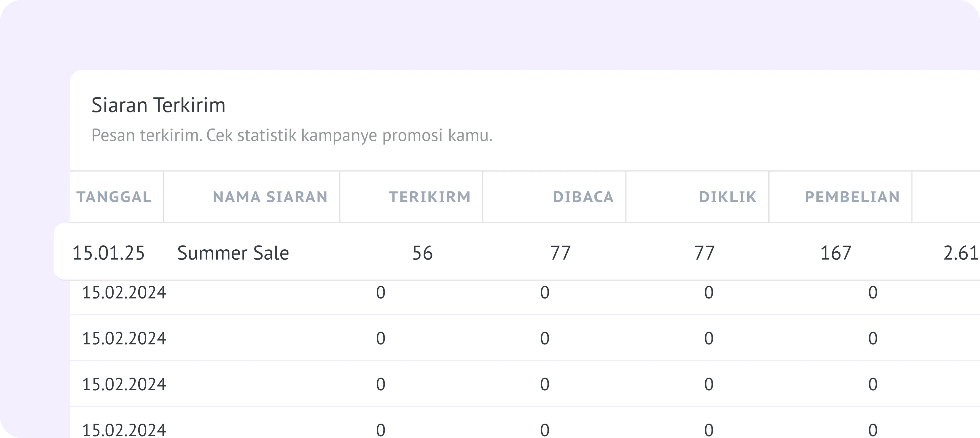Click Summer Sale row's 77 under DIBACA
980x438 pixels.
(x=560, y=253)
